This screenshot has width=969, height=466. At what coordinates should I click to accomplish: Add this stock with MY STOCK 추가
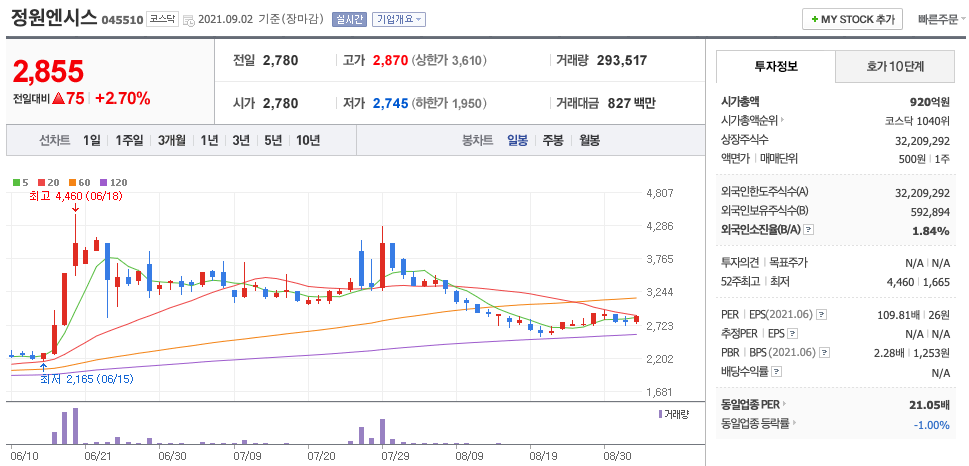(x=852, y=19)
